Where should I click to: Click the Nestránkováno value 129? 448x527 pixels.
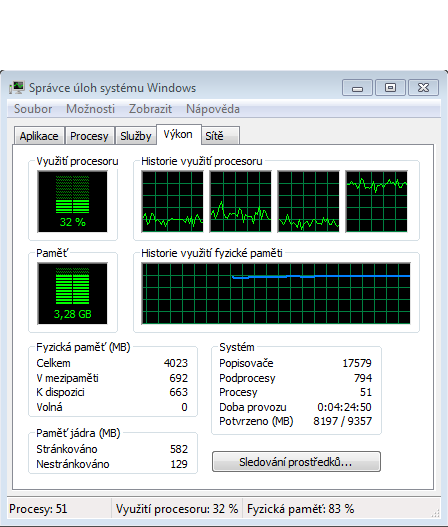pos(179,464)
